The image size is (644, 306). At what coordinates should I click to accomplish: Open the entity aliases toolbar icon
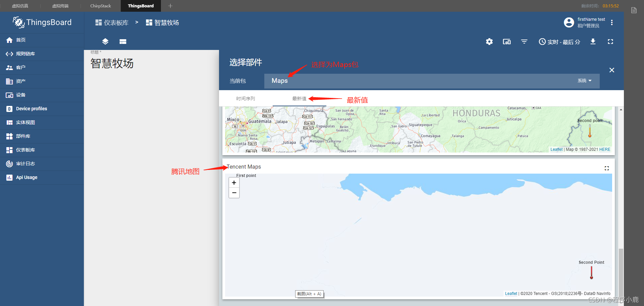tap(105, 41)
